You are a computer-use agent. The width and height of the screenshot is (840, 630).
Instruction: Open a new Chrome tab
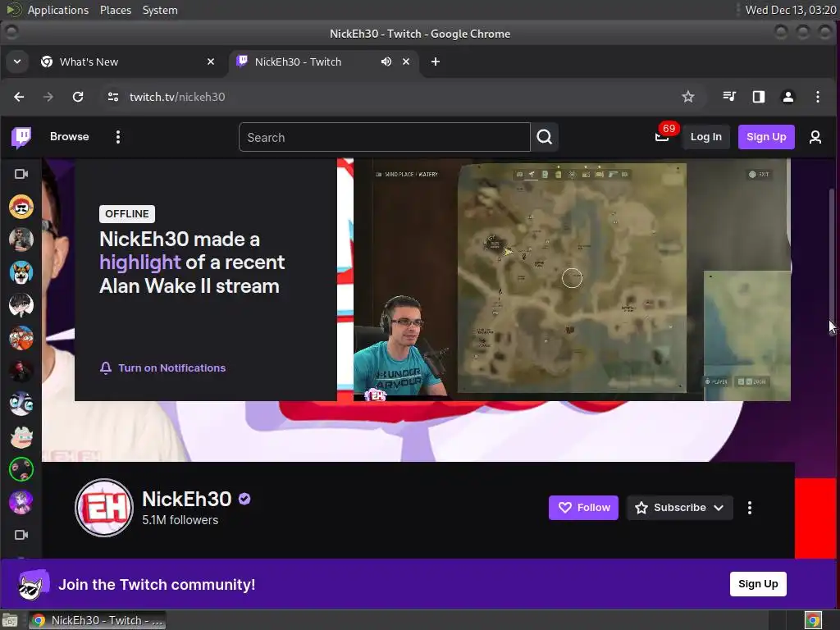[436, 62]
